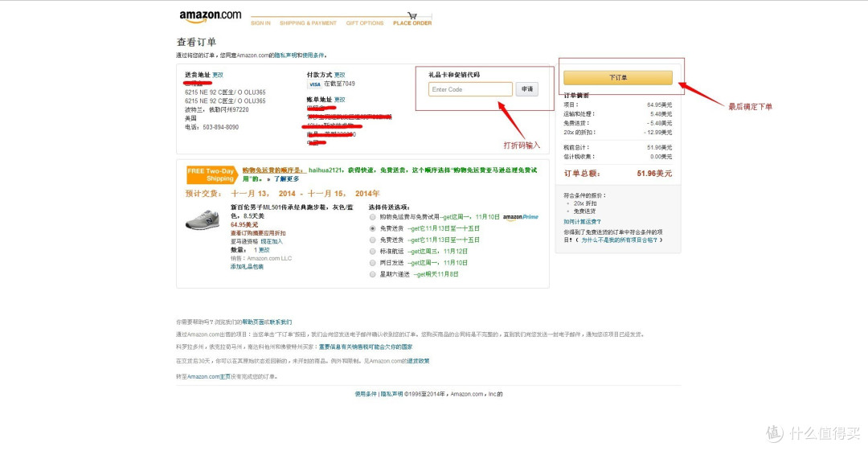This screenshot has height=451, width=868.
Task: Select the 标准航运 shipping radio
Action: (373, 252)
